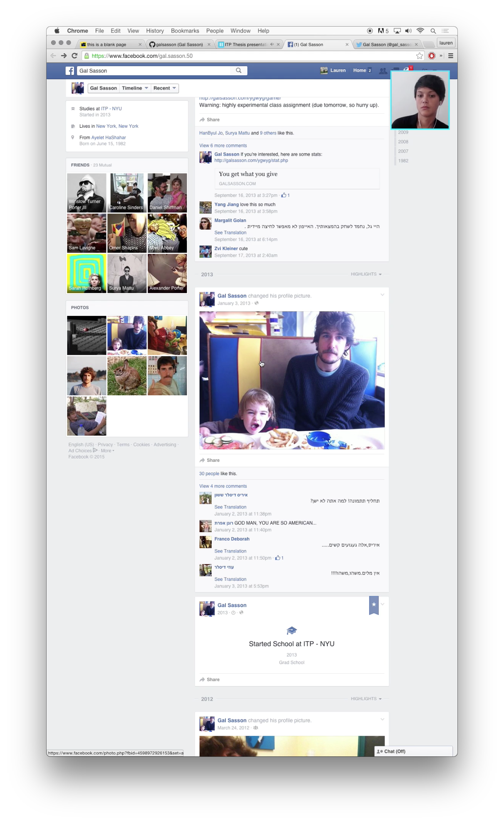Viewport: 504px width, 823px height.
Task: Expand 2013 Highlights dropdown
Action: tap(366, 274)
